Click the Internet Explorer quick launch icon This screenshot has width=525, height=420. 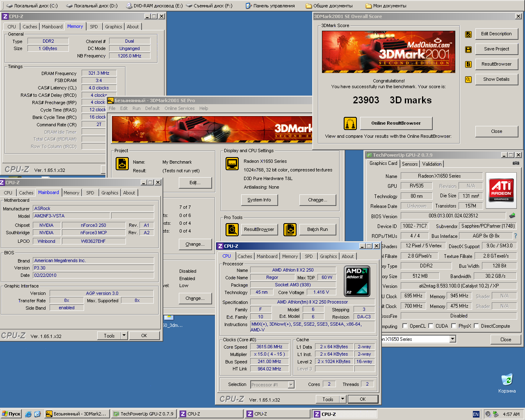pos(28,414)
